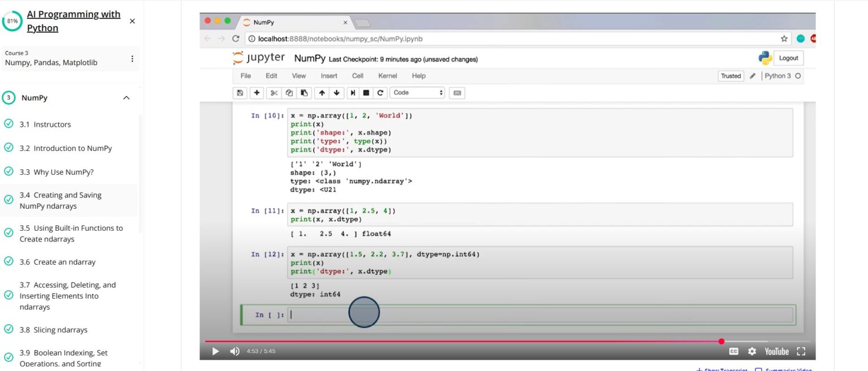Screen dimensions: 868x371
Task: Enter fullscreen video mode
Action: [801, 351]
